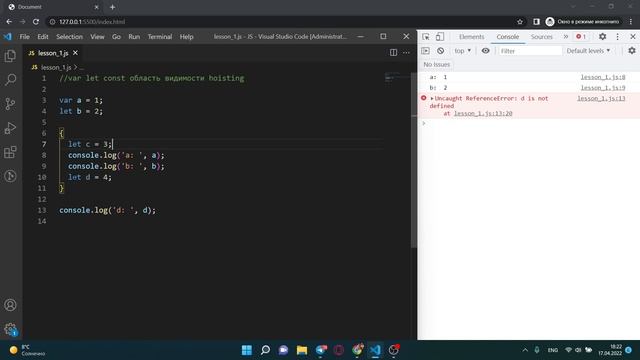Show hidden system tray icons

pos(525,350)
